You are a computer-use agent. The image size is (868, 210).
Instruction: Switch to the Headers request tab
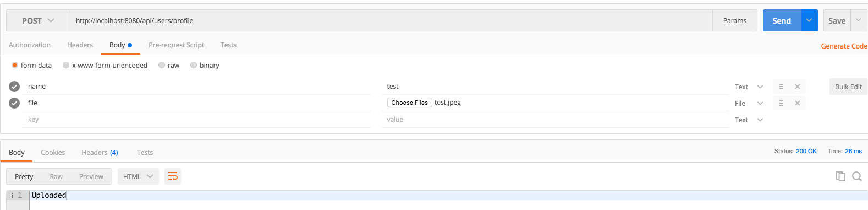pos(80,45)
